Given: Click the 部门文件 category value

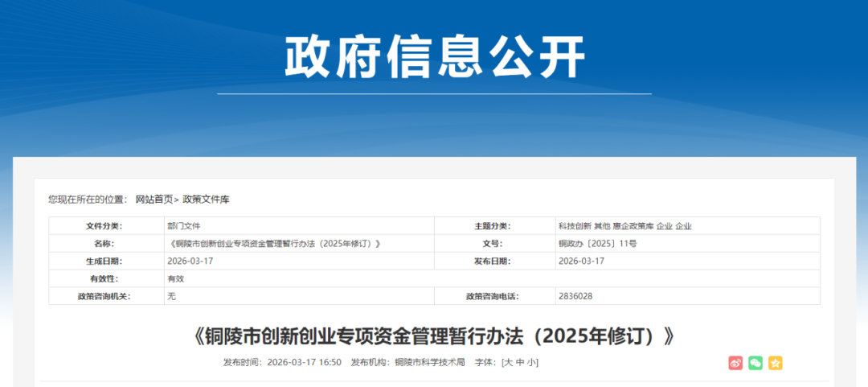Looking at the screenshot, I should 183,226.
